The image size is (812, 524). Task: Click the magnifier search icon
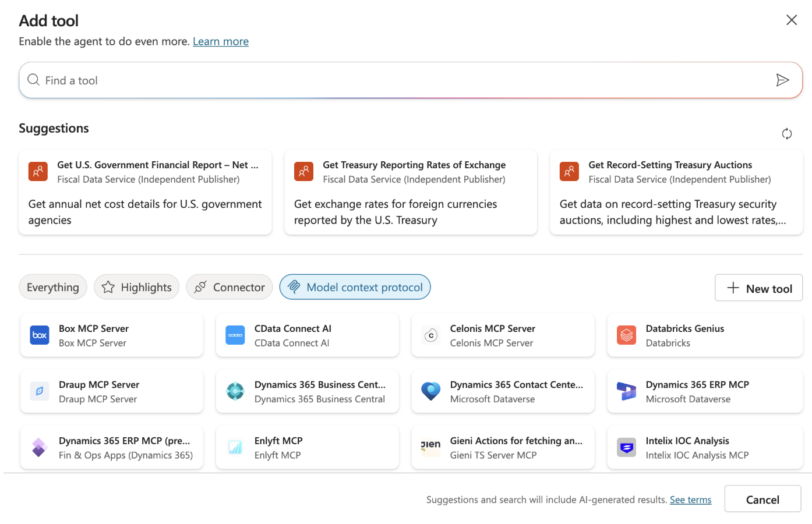[34, 80]
